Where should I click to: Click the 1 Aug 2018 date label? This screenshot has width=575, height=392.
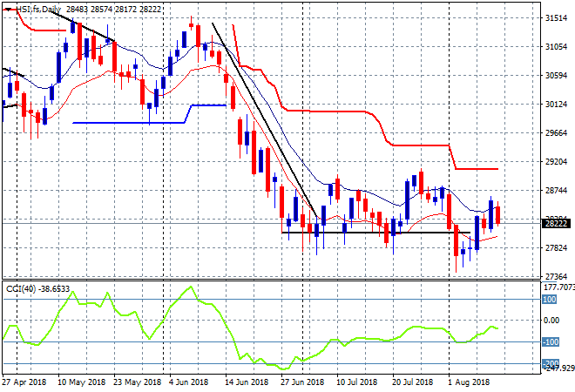point(469,382)
